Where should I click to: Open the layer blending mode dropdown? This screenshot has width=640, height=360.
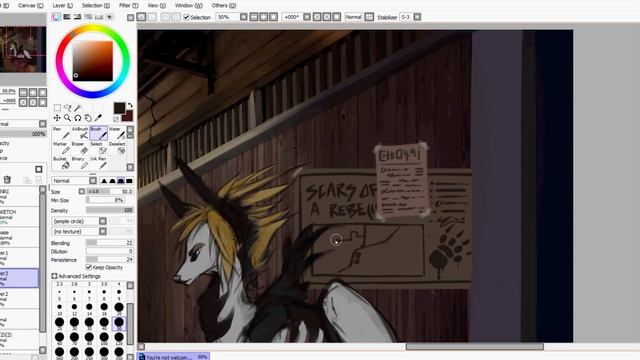pyautogui.click(x=42, y=124)
